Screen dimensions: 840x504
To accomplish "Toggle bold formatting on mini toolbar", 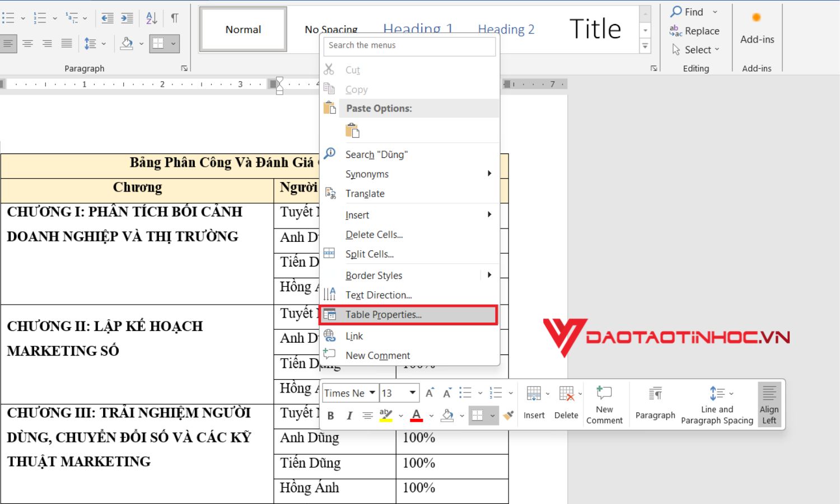I will point(330,415).
